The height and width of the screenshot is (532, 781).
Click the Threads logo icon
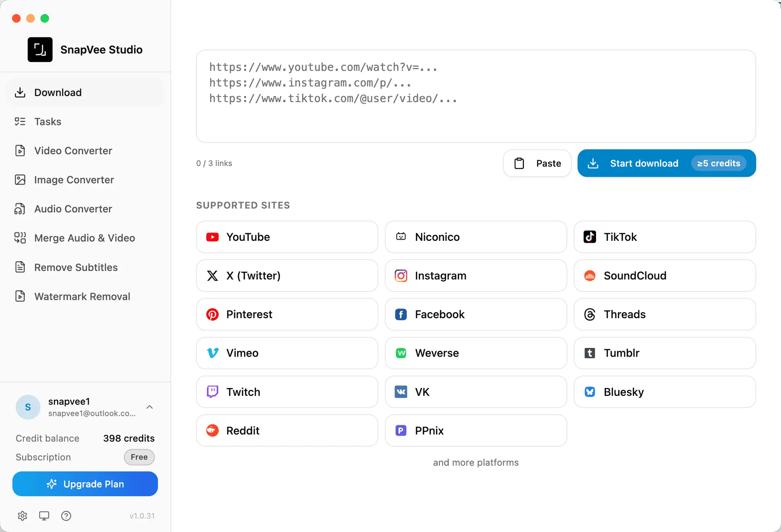590,314
